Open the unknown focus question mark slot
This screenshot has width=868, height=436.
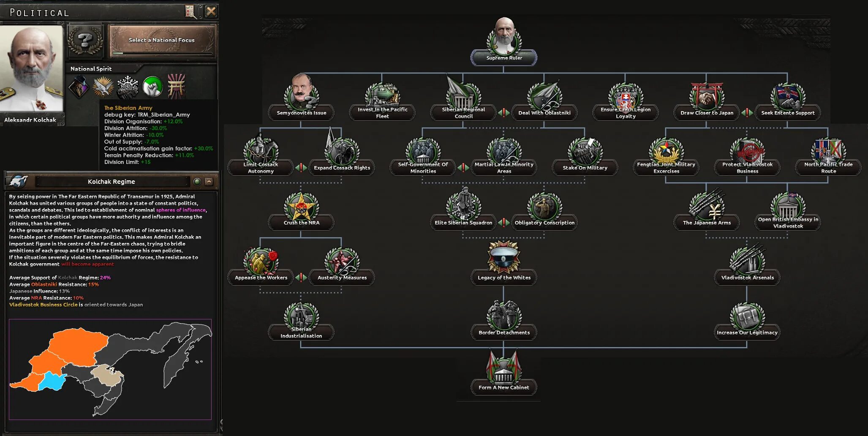pyautogui.click(x=86, y=41)
